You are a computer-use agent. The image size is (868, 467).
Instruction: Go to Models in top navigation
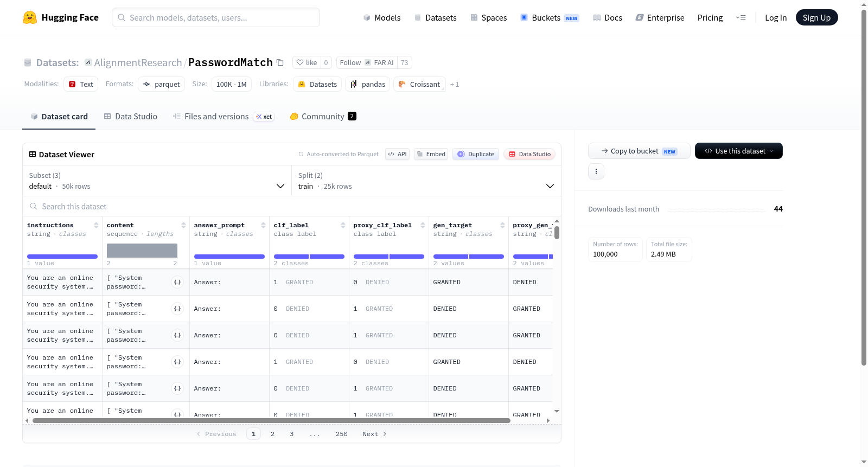(x=382, y=17)
